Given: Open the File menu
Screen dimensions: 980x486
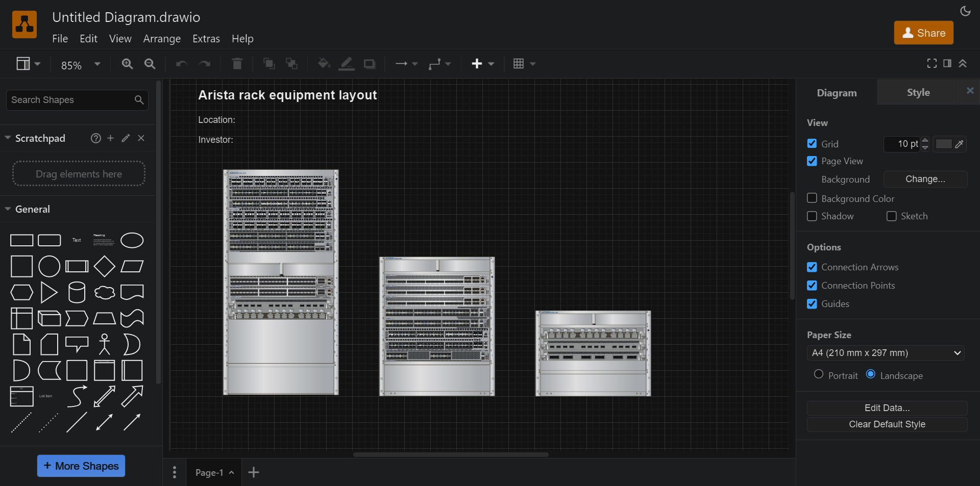Looking at the screenshot, I should (60, 39).
